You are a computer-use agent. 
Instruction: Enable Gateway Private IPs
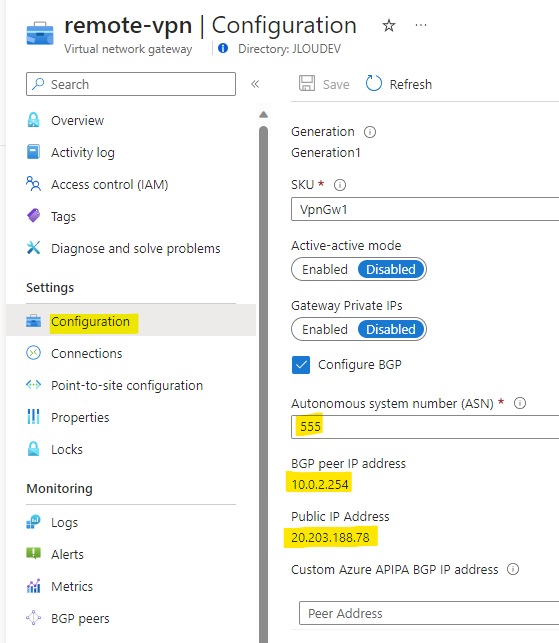tap(325, 329)
